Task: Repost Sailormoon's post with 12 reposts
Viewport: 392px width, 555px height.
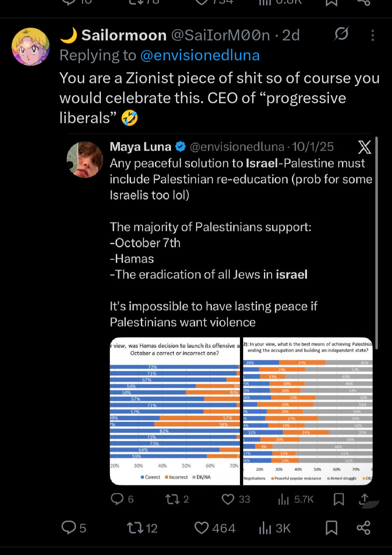Action: [135, 527]
